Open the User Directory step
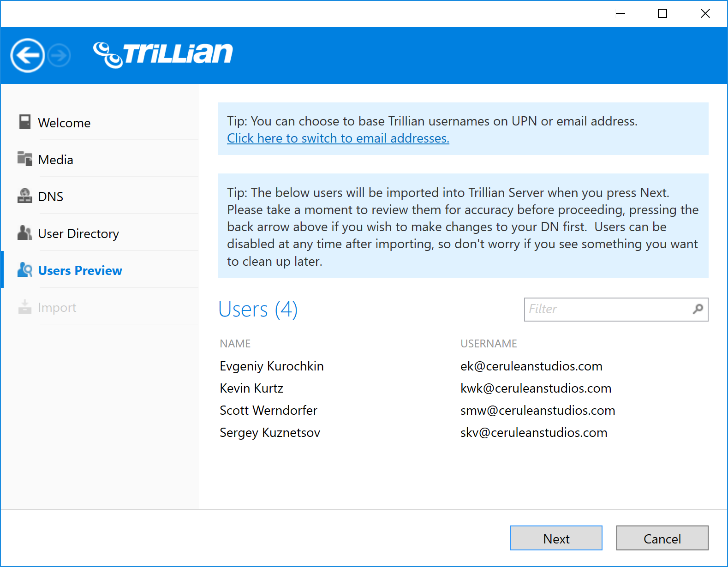This screenshot has width=728, height=567. coord(78,233)
